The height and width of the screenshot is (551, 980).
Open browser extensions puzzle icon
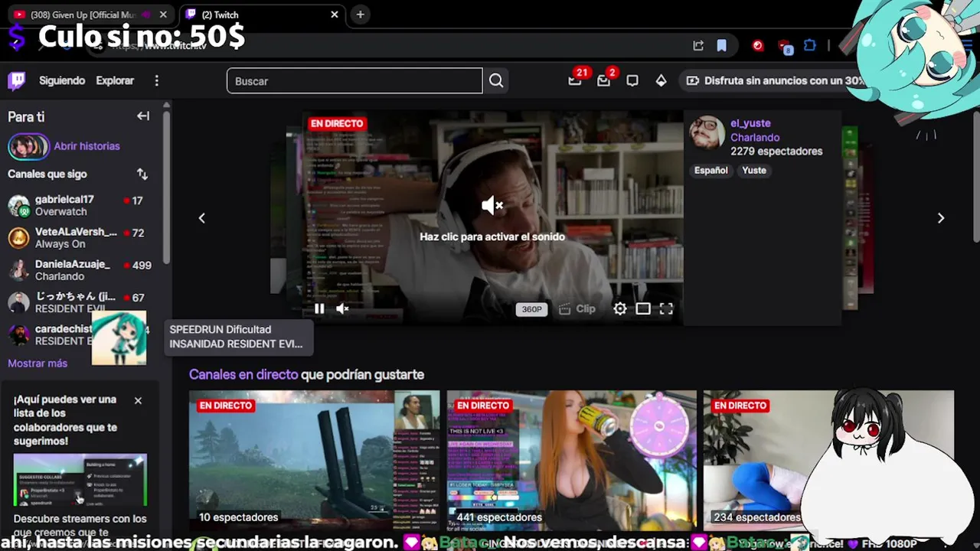coord(810,46)
